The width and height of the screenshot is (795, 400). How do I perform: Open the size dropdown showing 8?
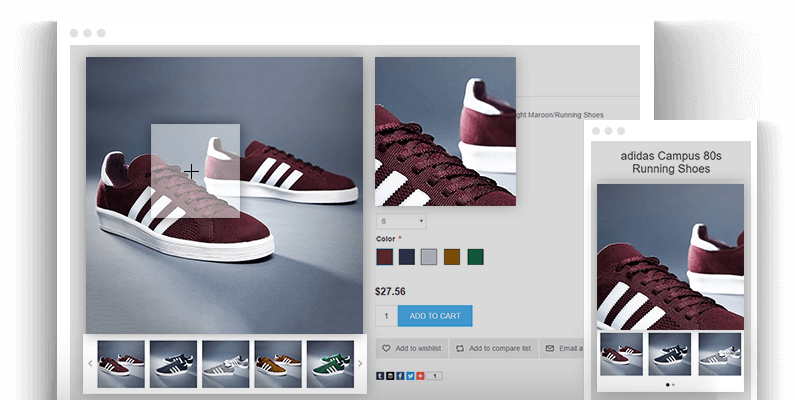point(401,221)
